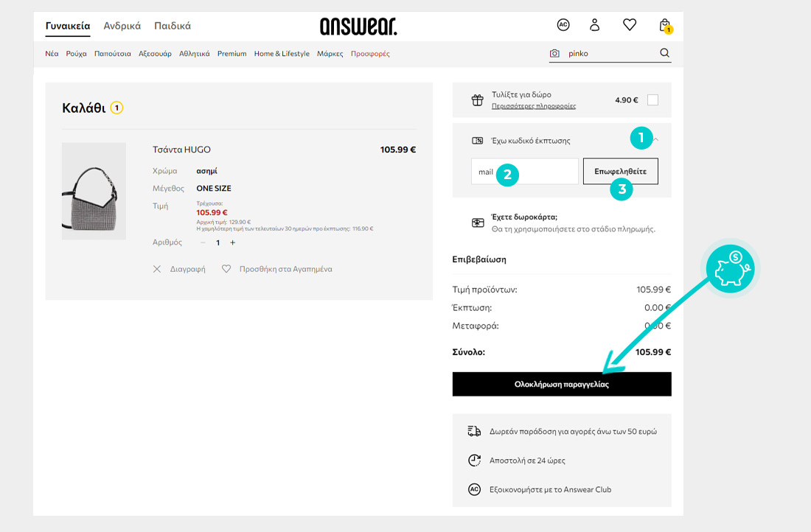
Task: Increase quantity with plus button
Action: click(x=233, y=242)
